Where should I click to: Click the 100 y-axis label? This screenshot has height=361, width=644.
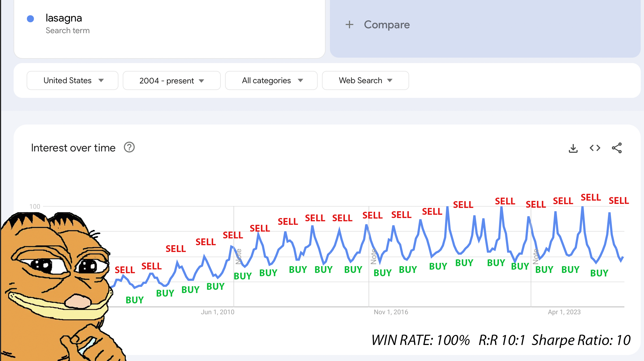click(35, 207)
